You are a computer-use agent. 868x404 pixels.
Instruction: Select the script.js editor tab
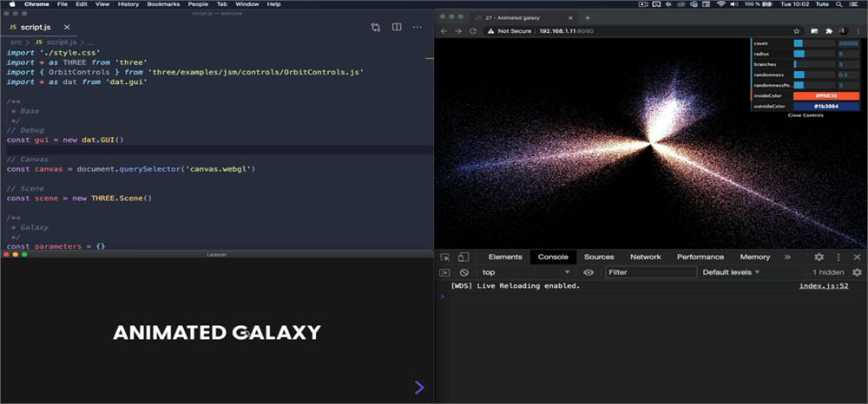(40, 27)
